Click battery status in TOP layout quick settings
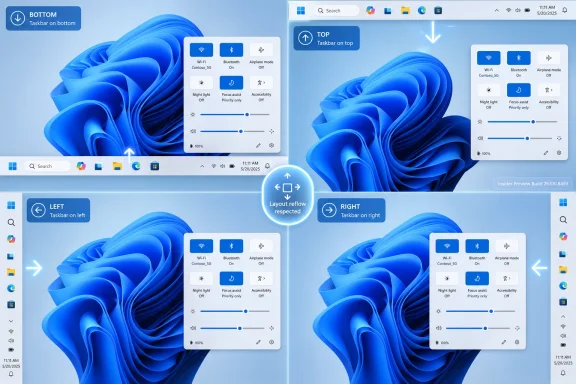 pos(484,153)
